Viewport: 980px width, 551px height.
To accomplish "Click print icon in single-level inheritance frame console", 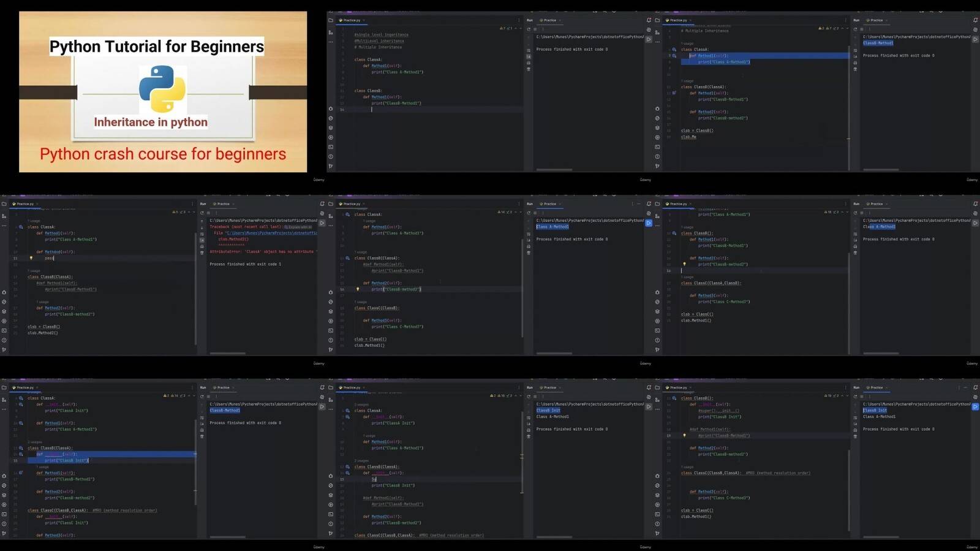I will [x=529, y=63].
